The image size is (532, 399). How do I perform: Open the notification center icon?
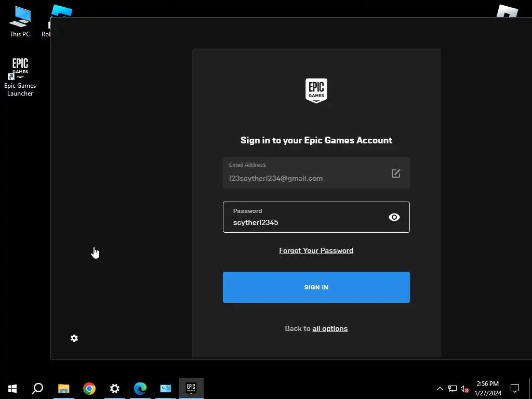click(515, 389)
